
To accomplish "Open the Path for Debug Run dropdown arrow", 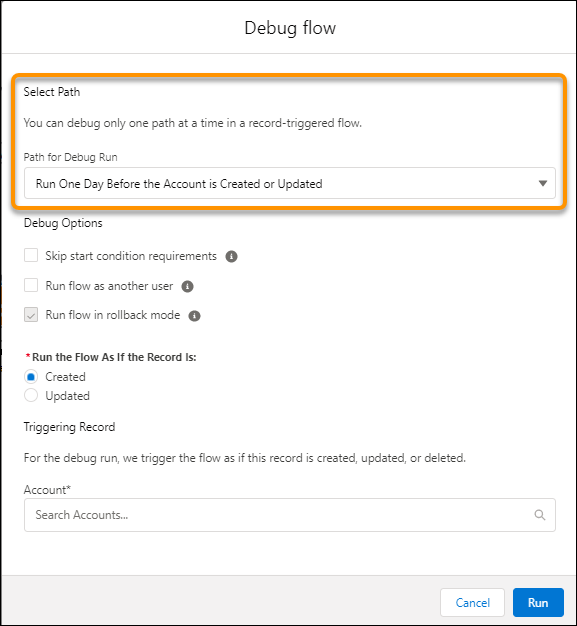I will click(542, 183).
